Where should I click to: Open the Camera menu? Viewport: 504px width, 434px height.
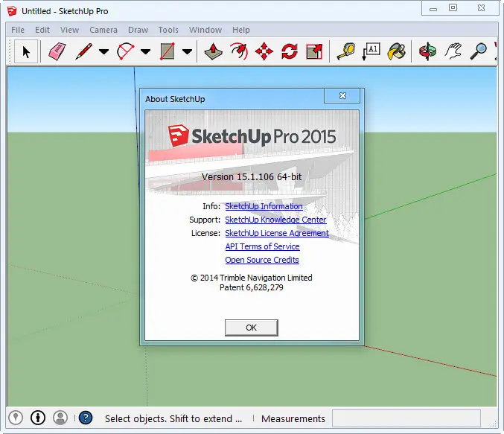point(103,30)
